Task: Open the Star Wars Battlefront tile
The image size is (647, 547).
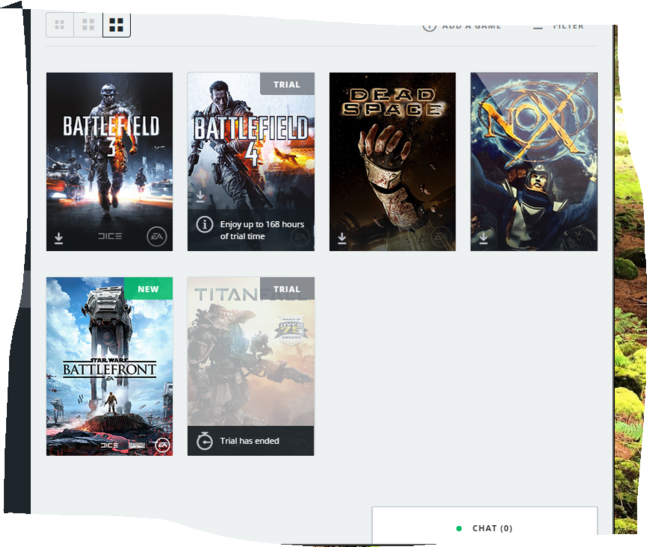Action: 109,366
